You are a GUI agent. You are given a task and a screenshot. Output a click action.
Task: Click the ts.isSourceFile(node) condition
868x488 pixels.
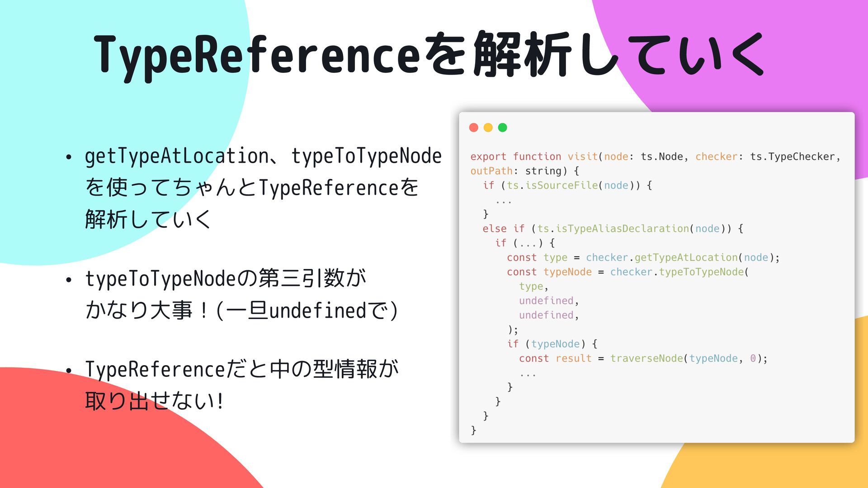pyautogui.click(x=573, y=186)
